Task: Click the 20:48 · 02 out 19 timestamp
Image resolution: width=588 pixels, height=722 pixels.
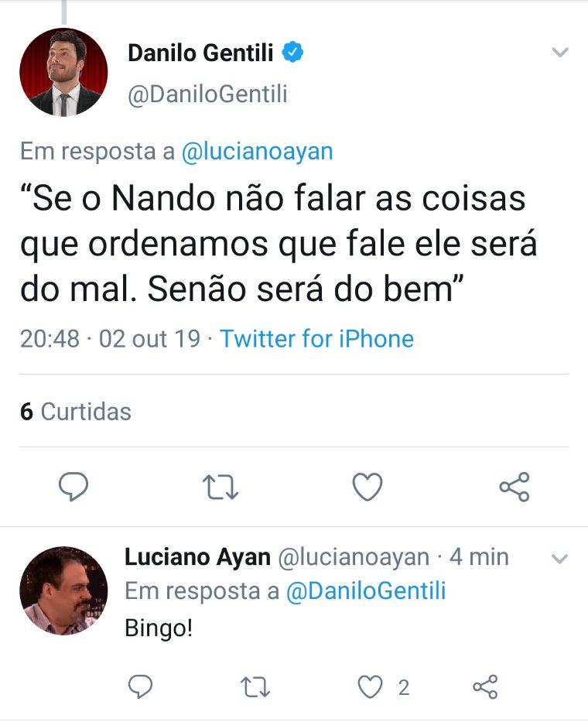Action: 110,338
